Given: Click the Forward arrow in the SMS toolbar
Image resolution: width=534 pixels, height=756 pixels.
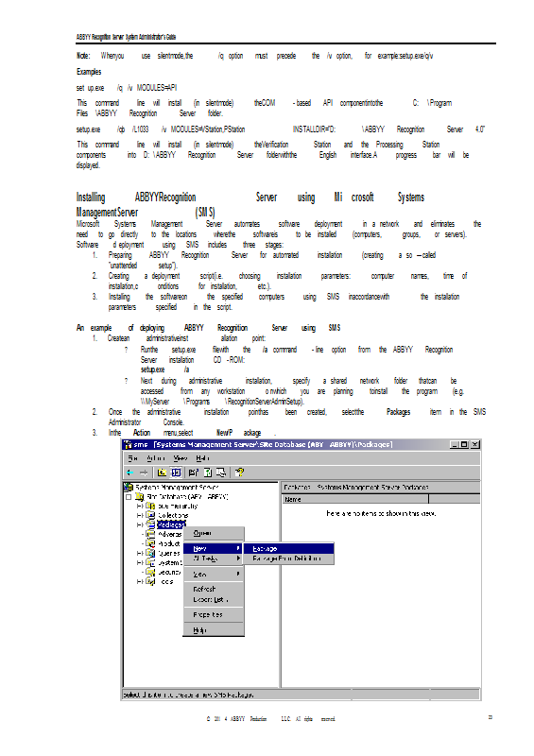Looking at the screenshot, I should tap(144, 472).
